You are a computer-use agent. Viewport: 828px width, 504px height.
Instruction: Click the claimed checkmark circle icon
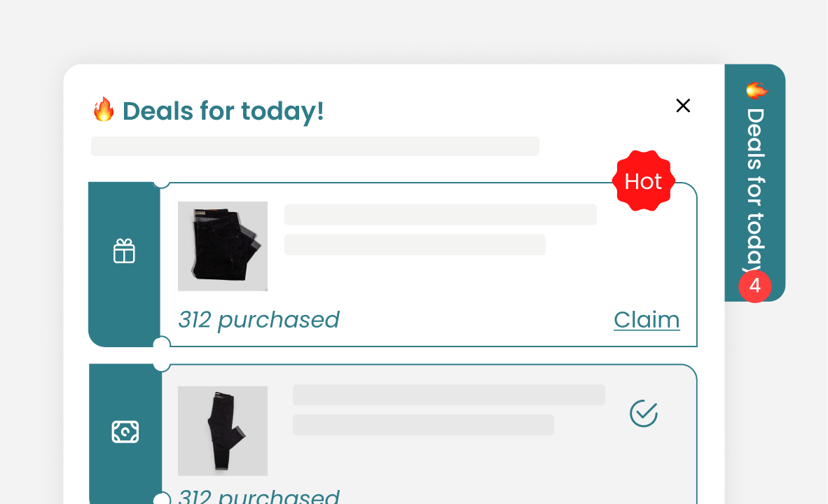644,413
